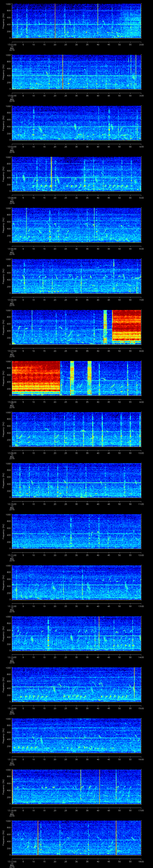Click the red noise block in the 13:07:00 spectrogram
This screenshot has width=153, height=868.
click(x=126, y=327)
